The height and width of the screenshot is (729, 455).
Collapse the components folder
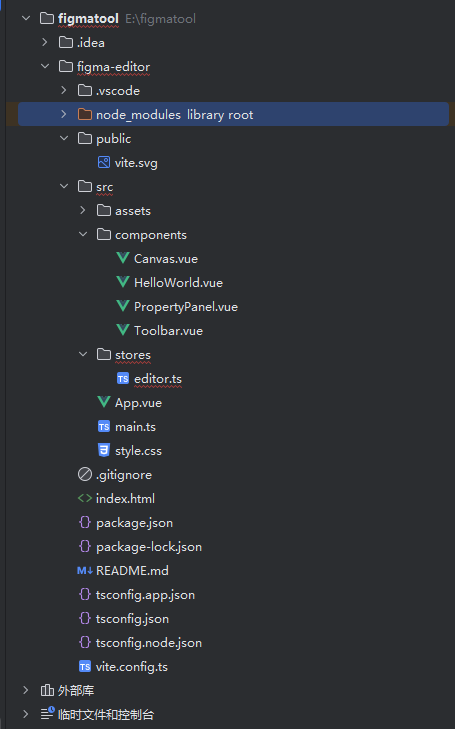click(83, 234)
